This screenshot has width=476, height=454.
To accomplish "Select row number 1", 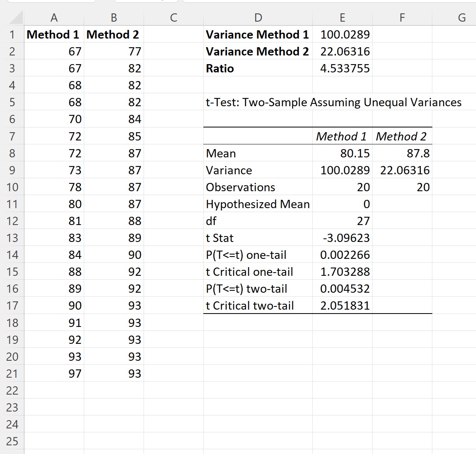I will coord(12,35).
